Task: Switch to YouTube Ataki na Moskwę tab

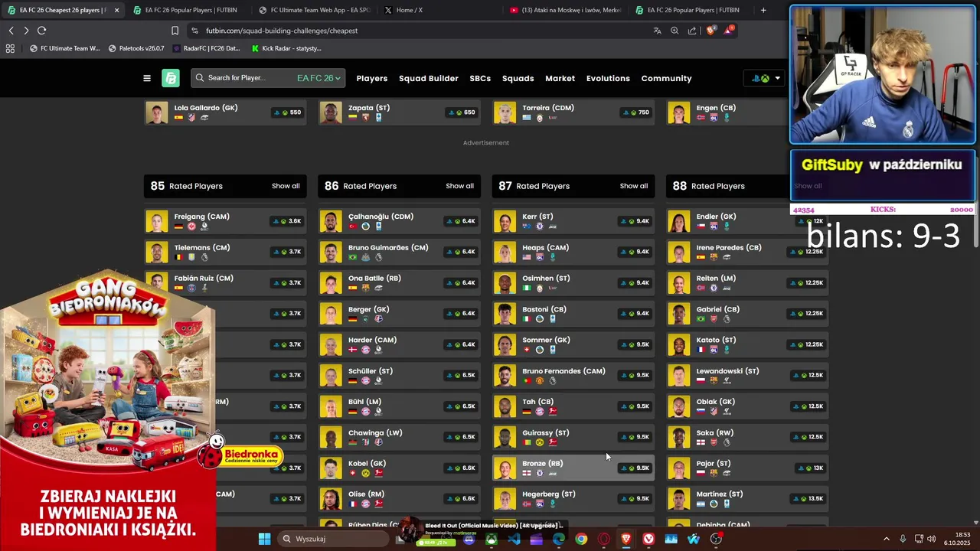Action: 565,10
